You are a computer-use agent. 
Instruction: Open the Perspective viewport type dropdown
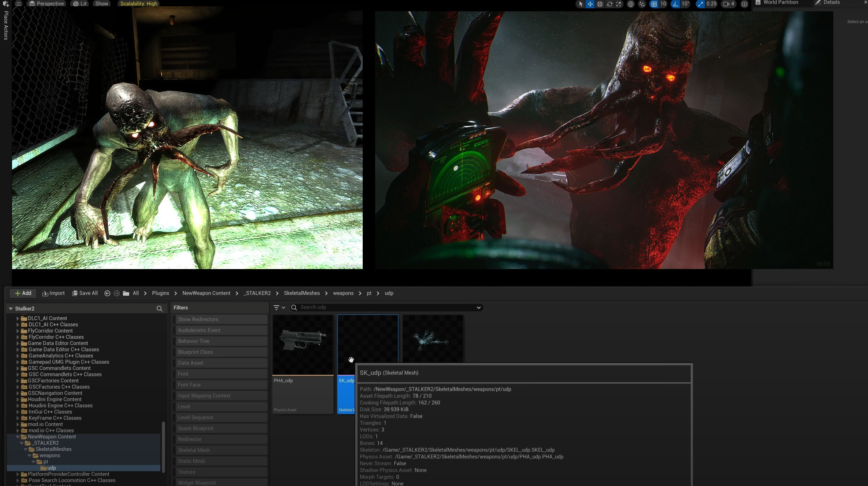pos(46,4)
